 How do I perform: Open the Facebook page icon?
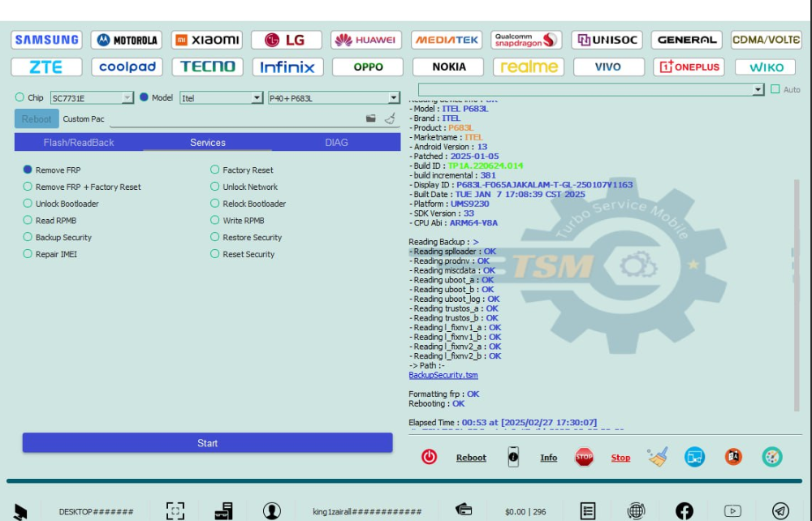pyautogui.click(x=685, y=510)
